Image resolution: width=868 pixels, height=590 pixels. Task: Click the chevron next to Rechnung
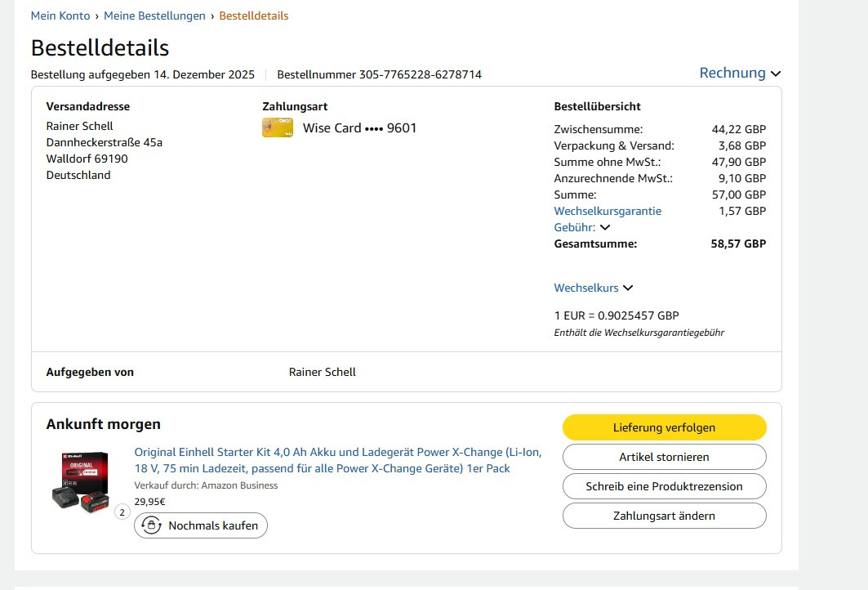point(776,74)
